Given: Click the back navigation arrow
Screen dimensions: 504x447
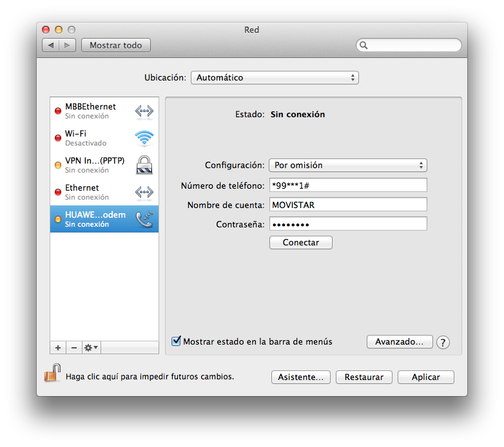Looking at the screenshot, I should [x=51, y=45].
